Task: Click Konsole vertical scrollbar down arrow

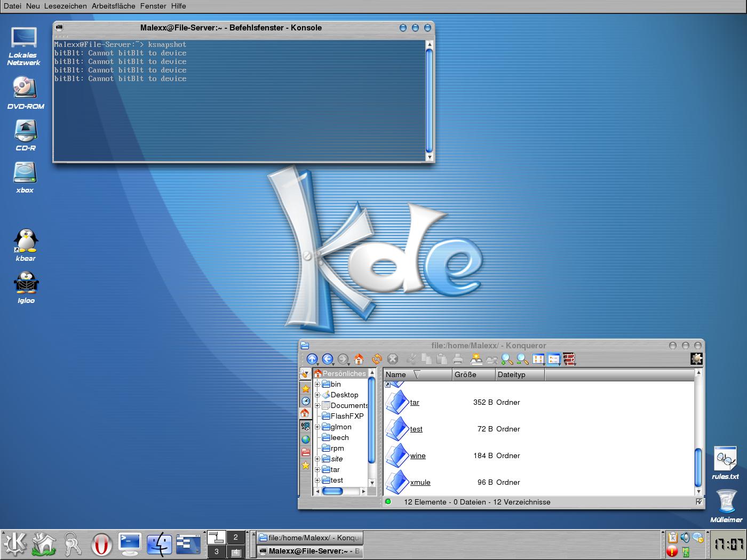Action: 430,157
